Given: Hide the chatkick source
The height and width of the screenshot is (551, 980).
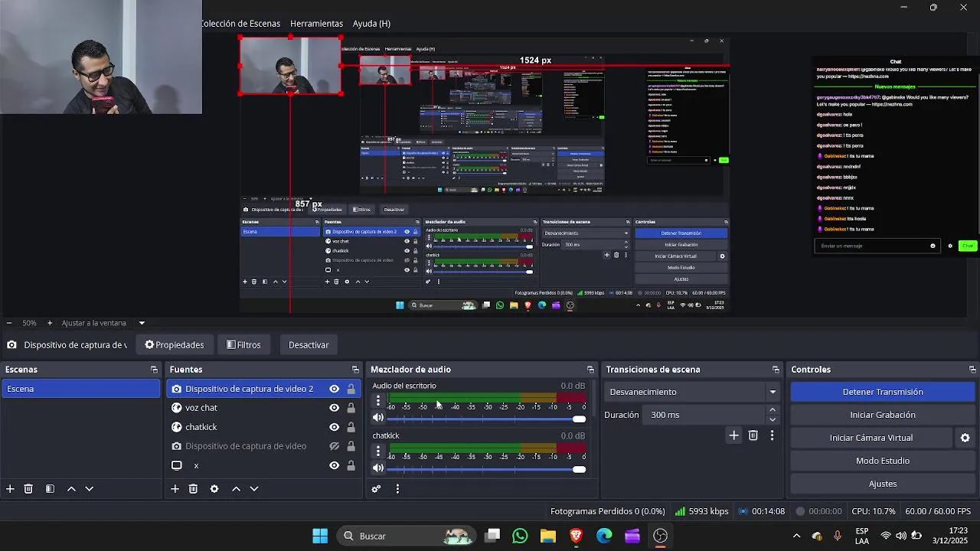Looking at the screenshot, I should pyautogui.click(x=334, y=427).
